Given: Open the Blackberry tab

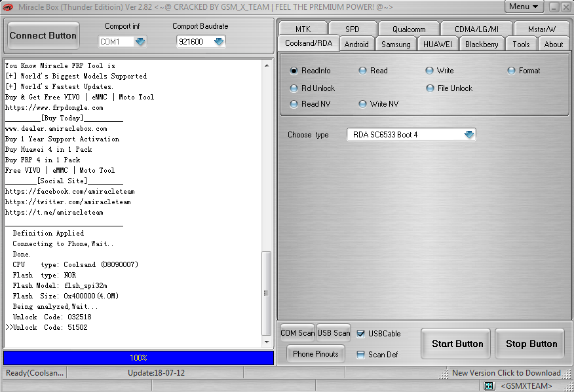Looking at the screenshot, I should coord(482,45).
